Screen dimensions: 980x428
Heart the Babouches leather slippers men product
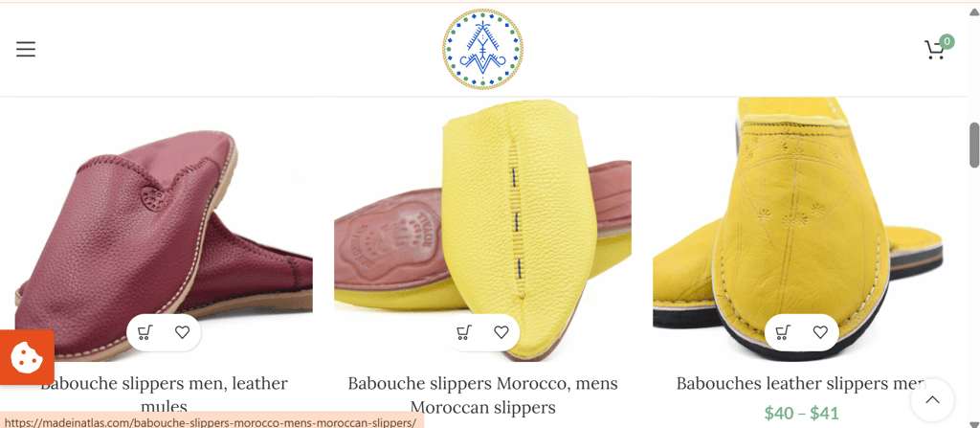click(820, 332)
